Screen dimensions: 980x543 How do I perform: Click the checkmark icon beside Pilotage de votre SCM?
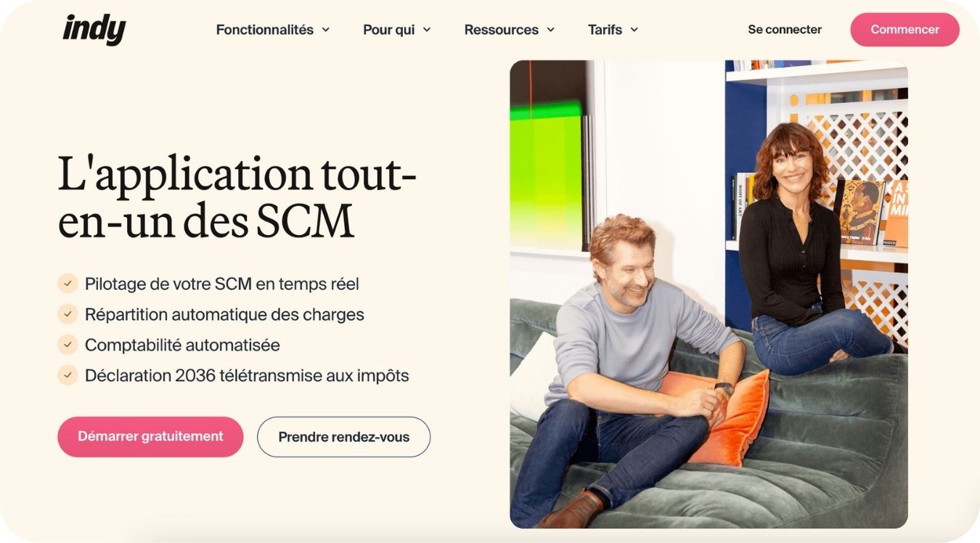click(68, 283)
